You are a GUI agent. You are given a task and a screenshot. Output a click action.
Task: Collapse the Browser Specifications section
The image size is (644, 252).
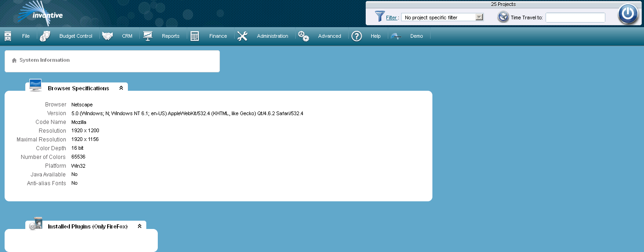coord(121,88)
